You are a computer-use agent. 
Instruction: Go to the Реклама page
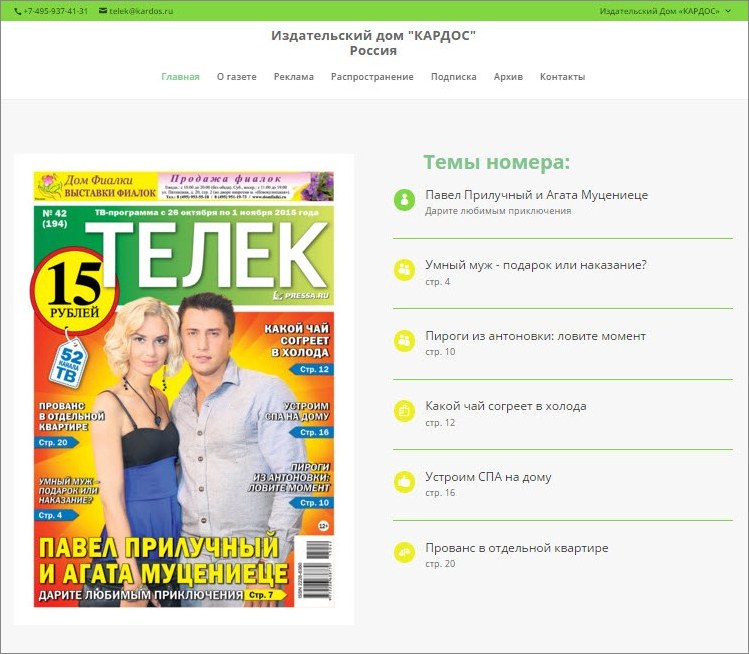294,76
